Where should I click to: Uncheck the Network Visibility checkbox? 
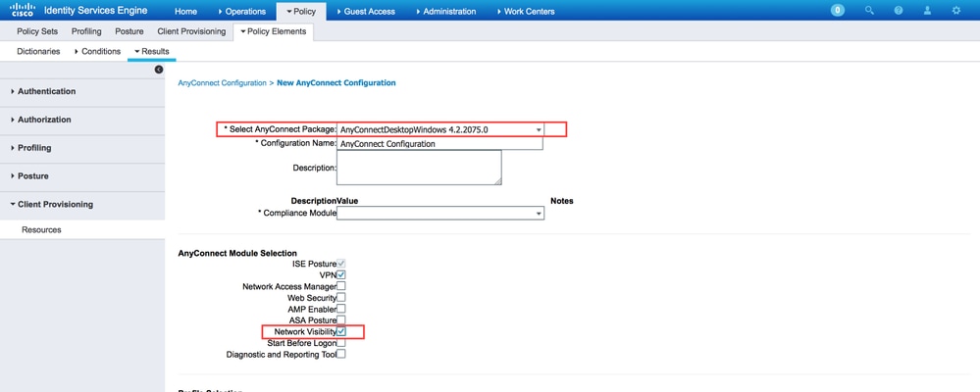(x=341, y=331)
